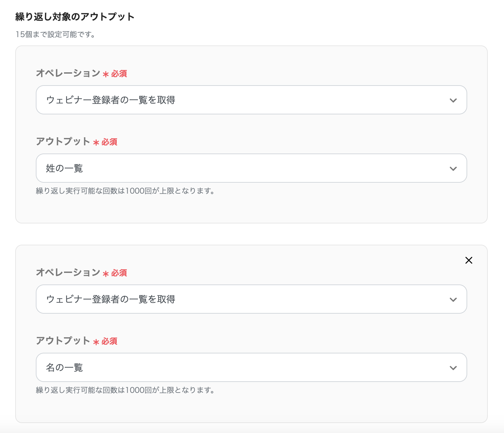Click chevron of first オペレーション dropdown

[x=453, y=100]
